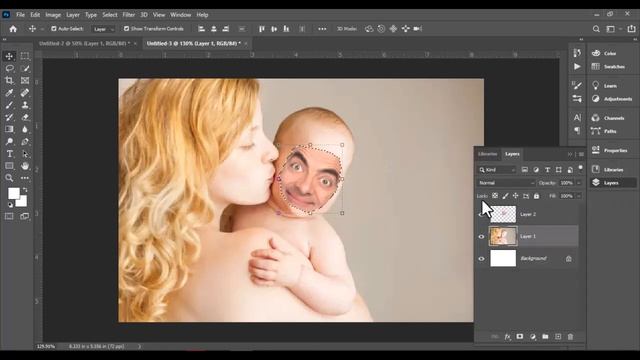This screenshot has height=360, width=640.
Task: Open the Properties panel
Action: 609,150
